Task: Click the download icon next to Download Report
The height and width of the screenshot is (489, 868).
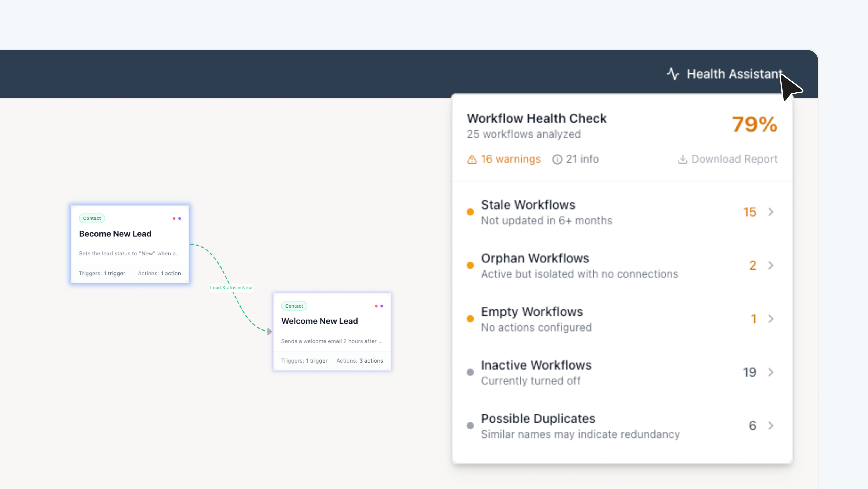Action: click(683, 159)
